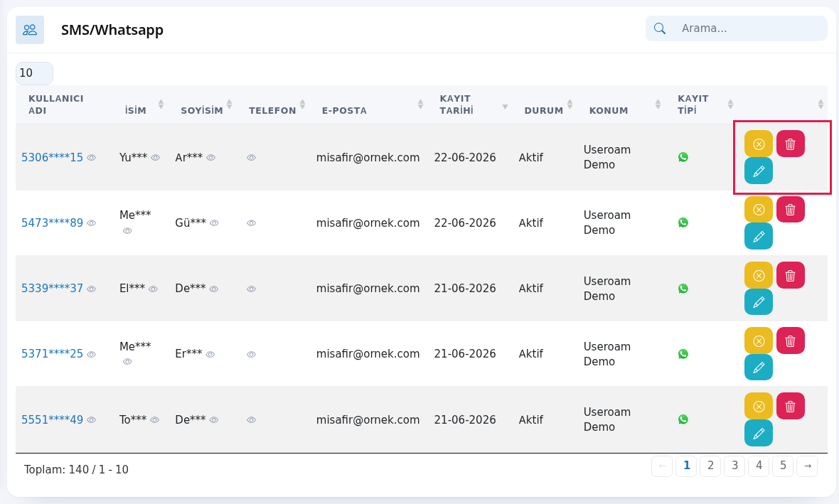Open the username link 5551****49

pos(52,419)
